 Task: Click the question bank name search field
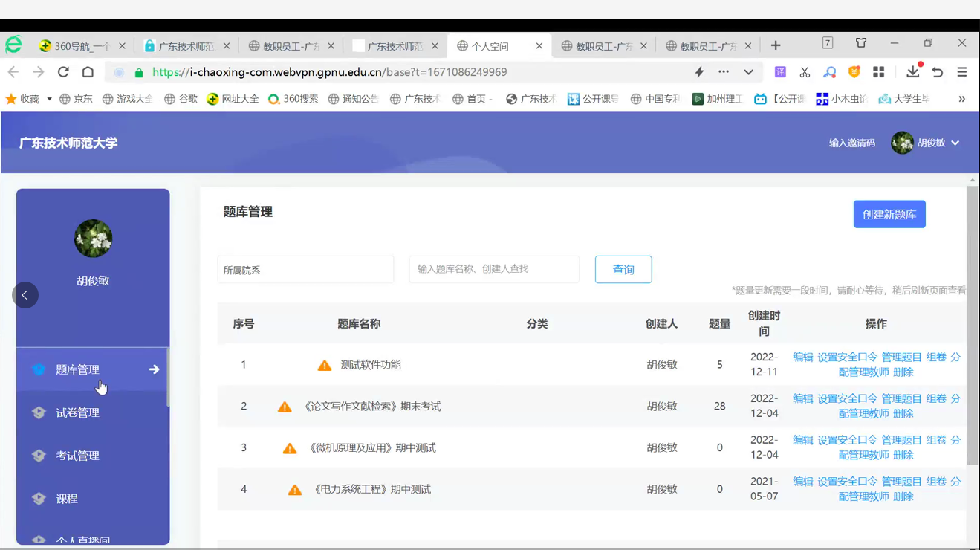(494, 269)
